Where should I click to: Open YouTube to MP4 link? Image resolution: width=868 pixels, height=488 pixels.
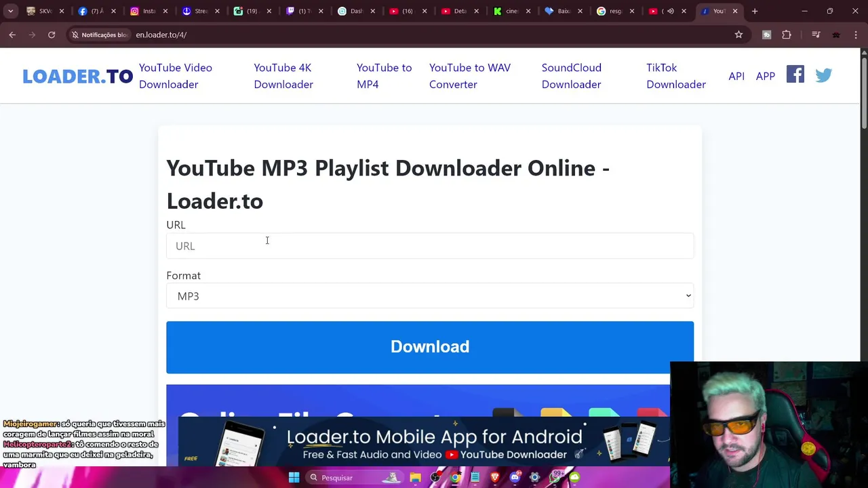[x=384, y=76]
